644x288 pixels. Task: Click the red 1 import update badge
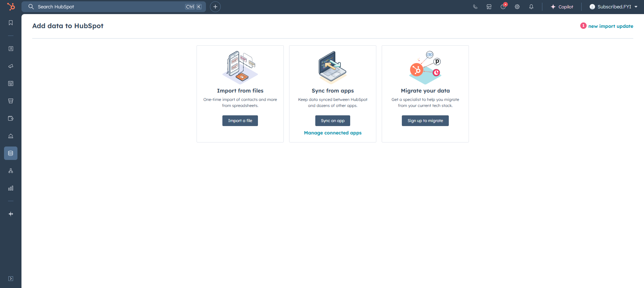583,26
